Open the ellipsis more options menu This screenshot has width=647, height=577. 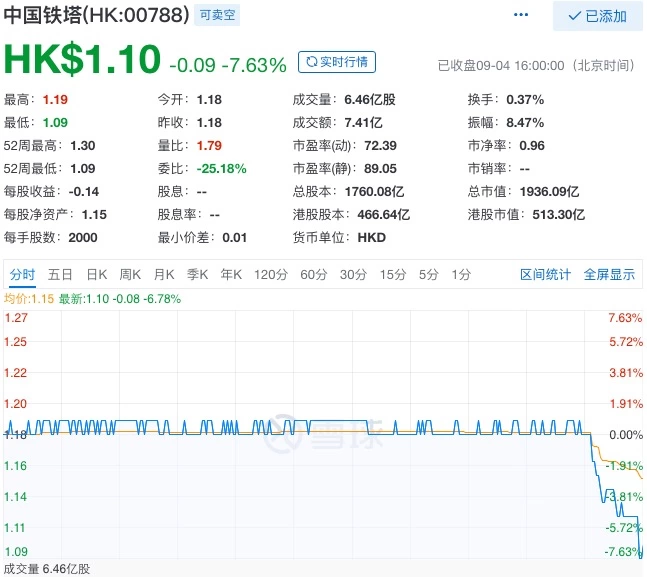[520, 15]
